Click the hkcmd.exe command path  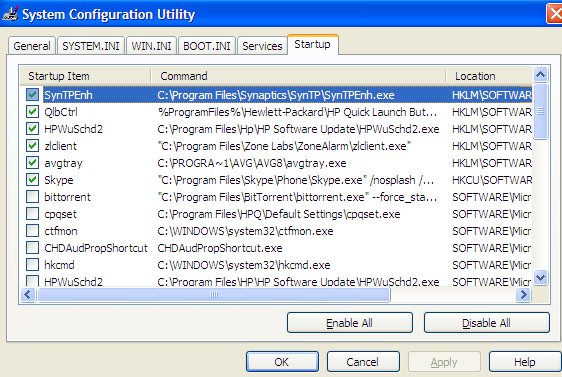[244, 265]
